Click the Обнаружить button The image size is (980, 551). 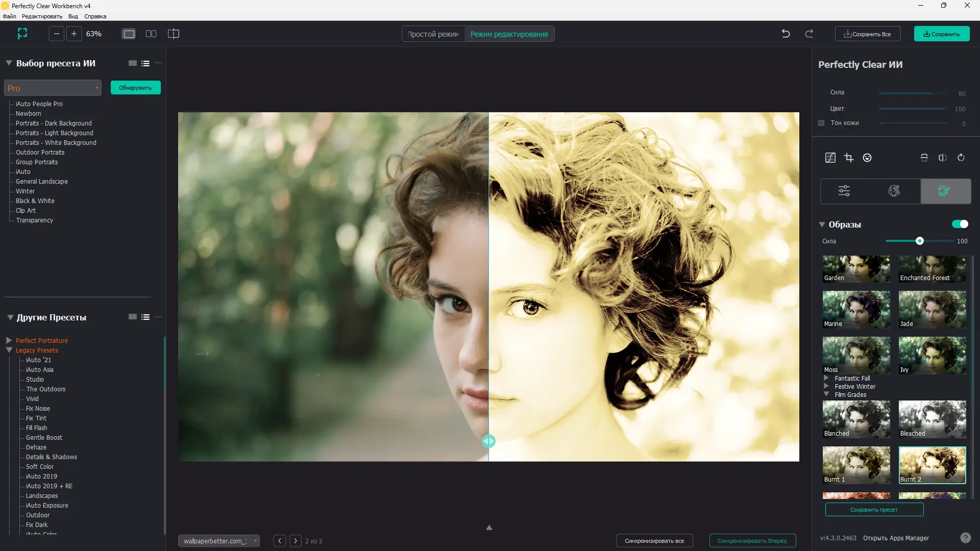point(135,88)
